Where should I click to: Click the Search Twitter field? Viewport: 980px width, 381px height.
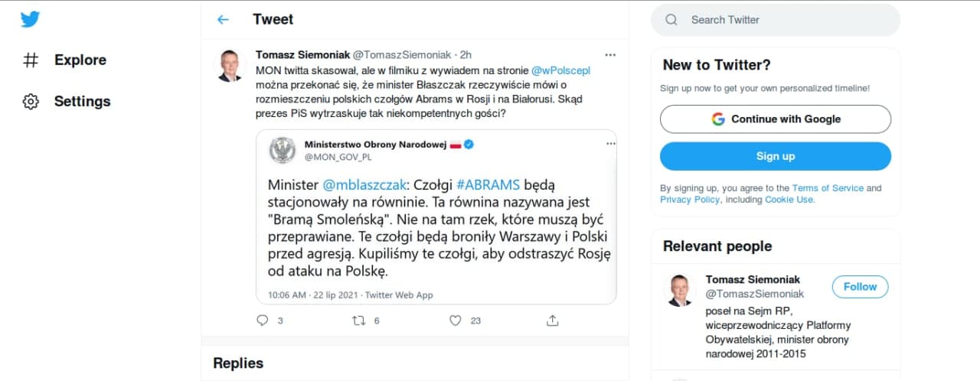pos(775,20)
